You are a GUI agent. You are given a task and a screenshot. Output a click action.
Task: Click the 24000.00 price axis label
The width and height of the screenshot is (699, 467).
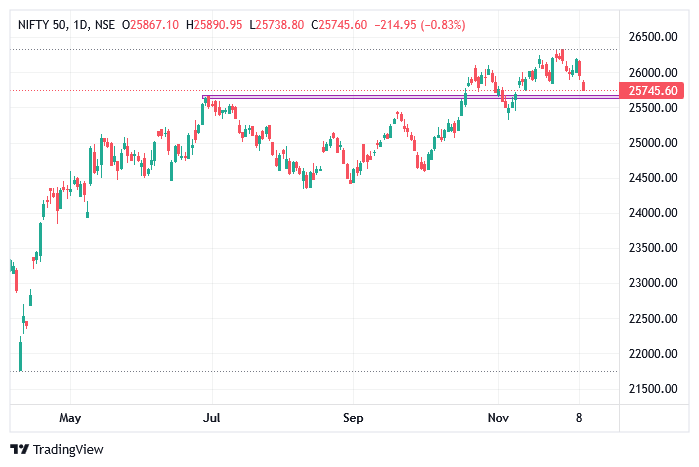[x=656, y=213]
